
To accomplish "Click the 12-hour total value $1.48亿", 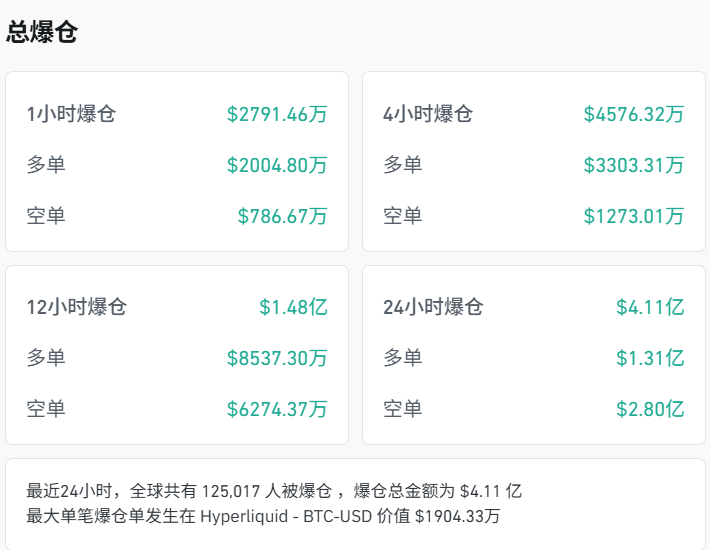I will 293,307.
